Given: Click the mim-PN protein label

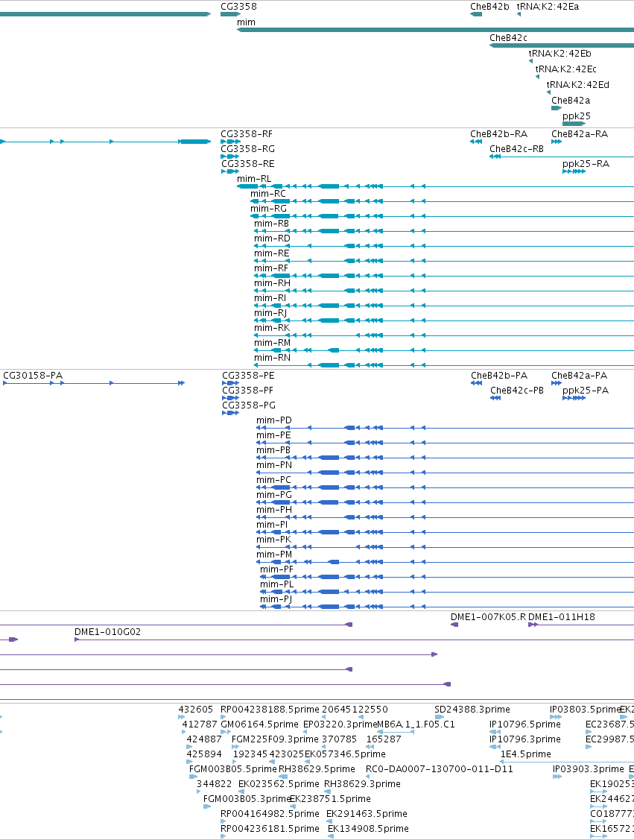Looking at the screenshot, I should (x=273, y=465).
